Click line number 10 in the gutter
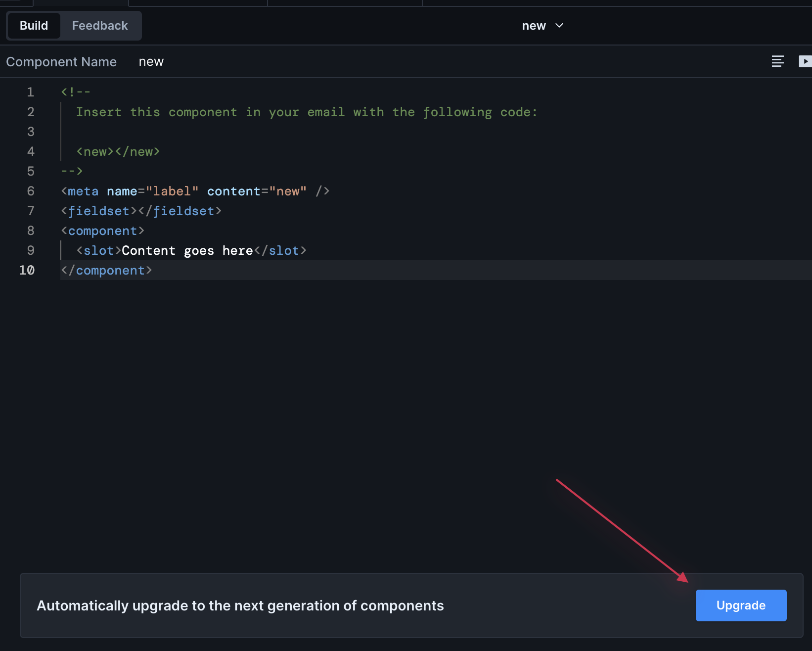Image resolution: width=812 pixels, height=651 pixels. point(27,270)
